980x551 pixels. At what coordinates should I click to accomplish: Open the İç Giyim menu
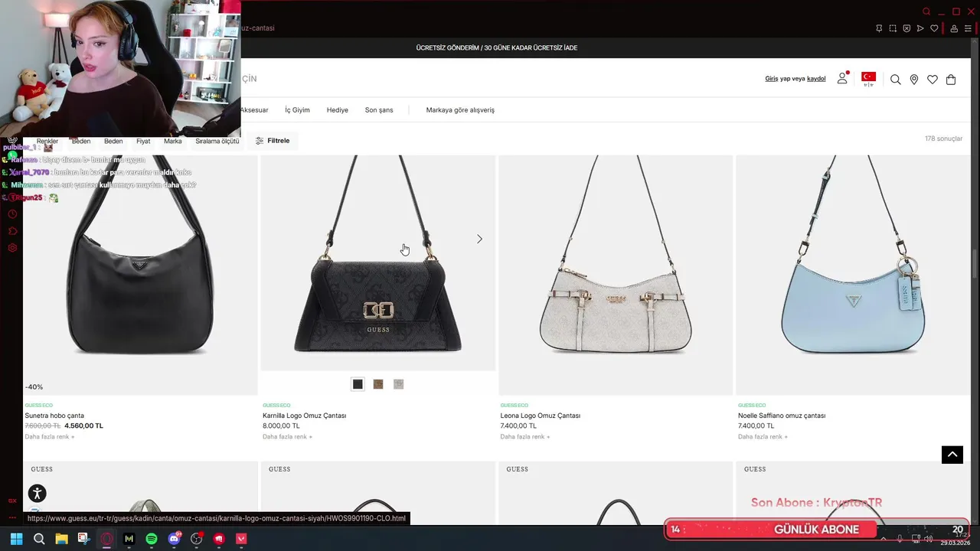297,110
